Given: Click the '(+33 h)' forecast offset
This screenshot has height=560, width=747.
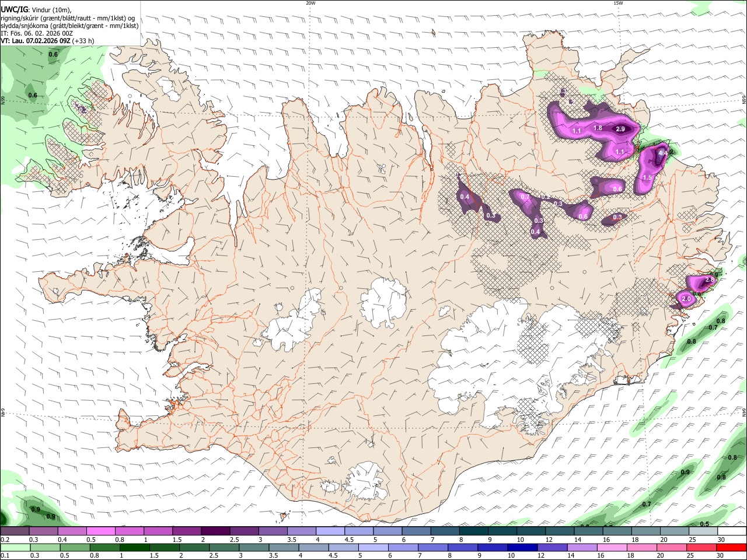Looking at the screenshot, I should (x=83, y=41).
